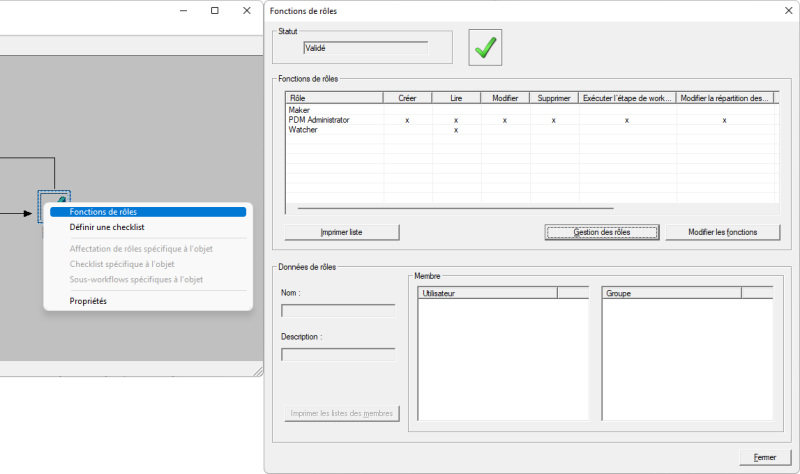Click the workflow step icon in the diagram
This screenshot has width=800, height=474.
point(54,197)
